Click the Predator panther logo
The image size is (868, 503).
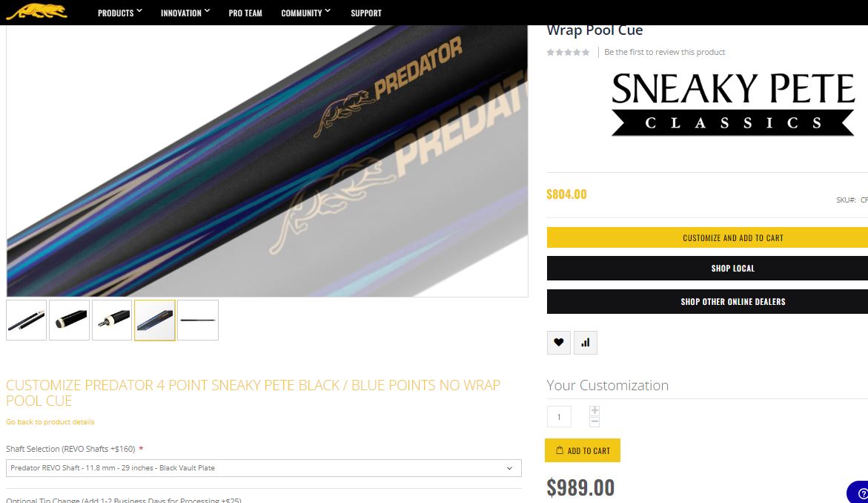point(36,12)
